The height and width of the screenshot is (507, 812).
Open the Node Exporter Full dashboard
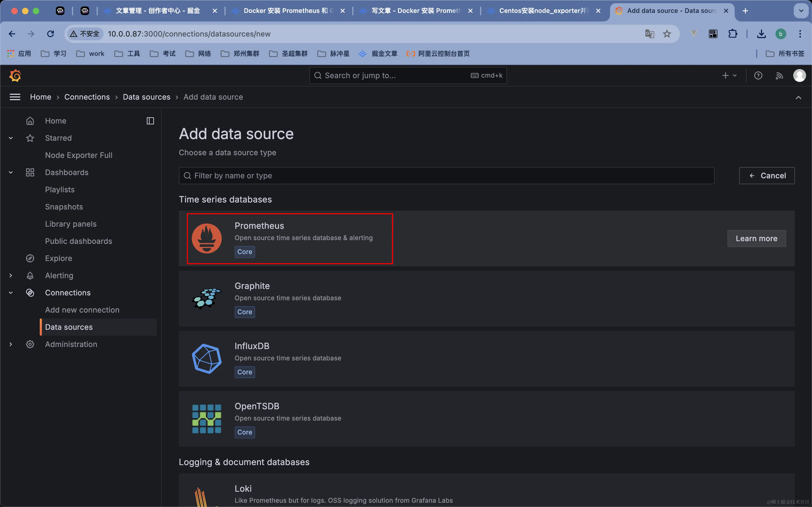[79, 155]
